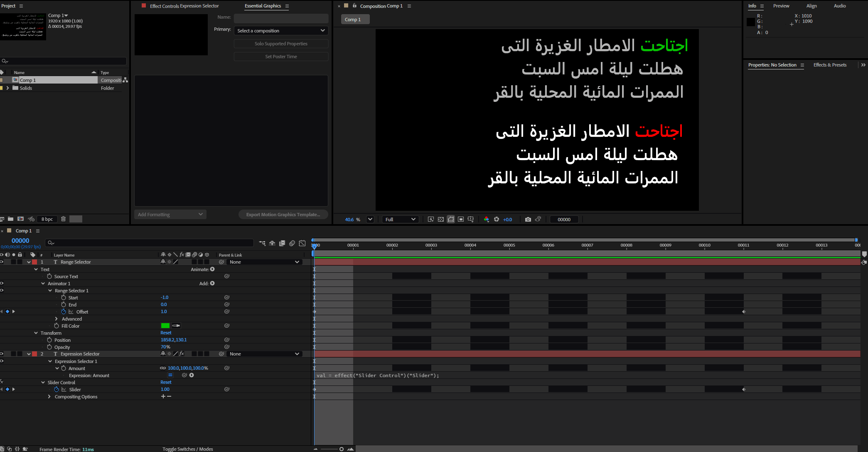Toggle the transparency grid icon

pos(441,220)
